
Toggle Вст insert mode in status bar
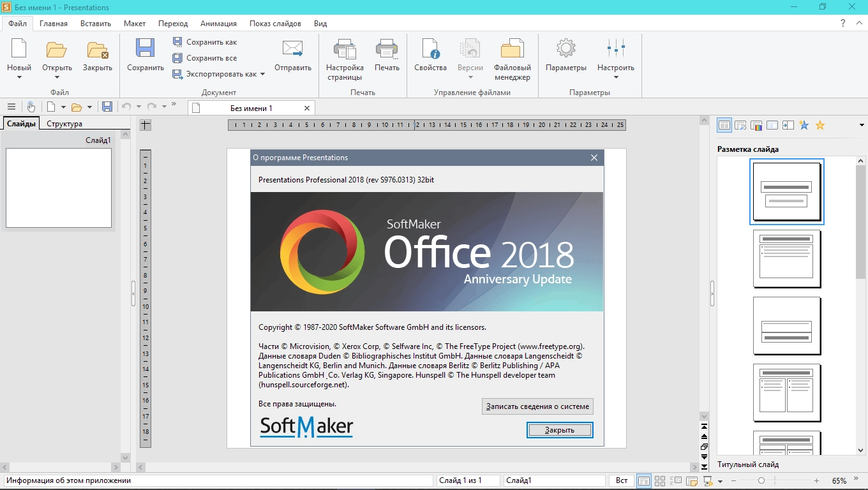tap(622, 480)
